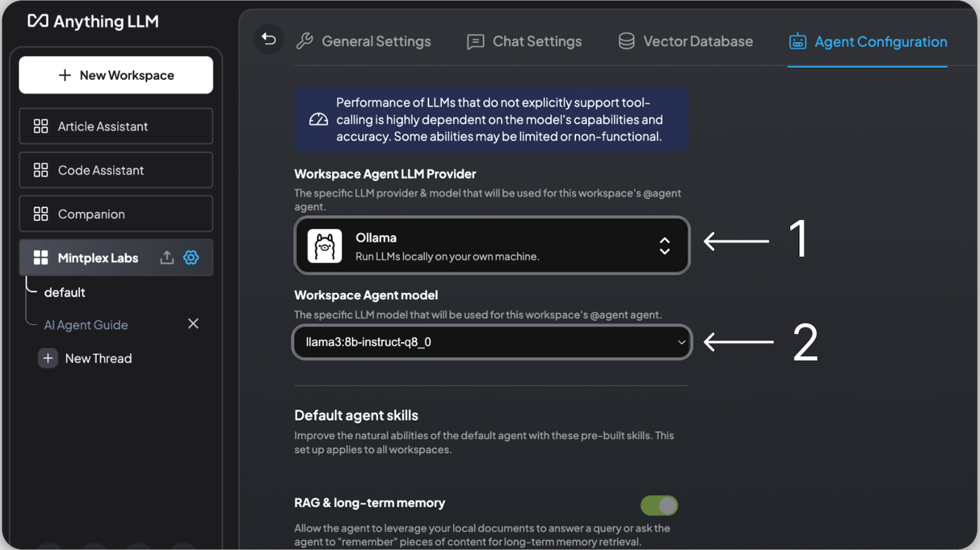980x550 pixels.
Task: Start a New Thread
Action: (86, 358)
